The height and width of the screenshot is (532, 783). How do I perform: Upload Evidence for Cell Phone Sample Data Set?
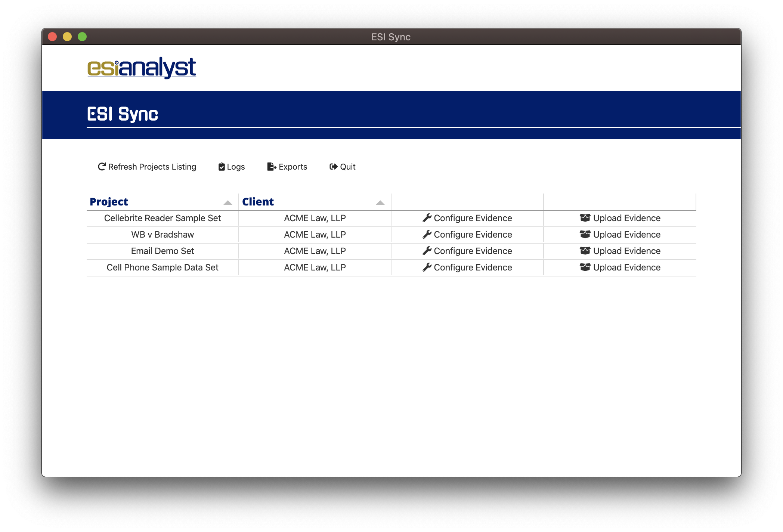[620, 267]
